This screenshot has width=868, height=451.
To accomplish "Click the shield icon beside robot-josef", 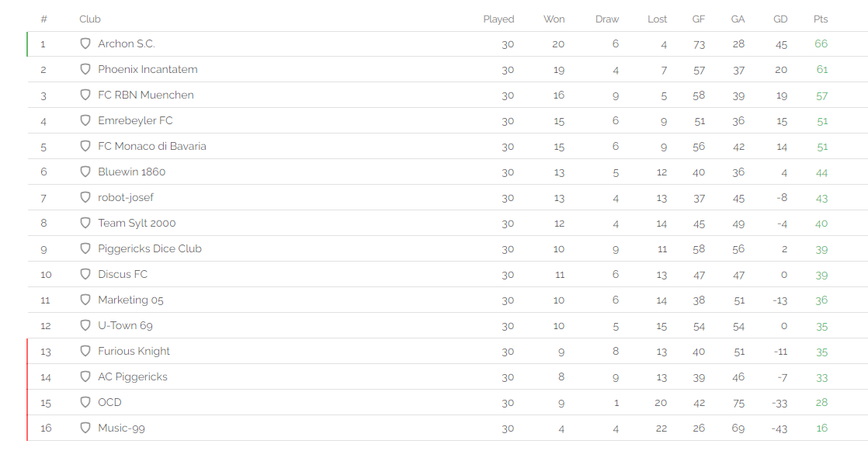I will (85, 197).
